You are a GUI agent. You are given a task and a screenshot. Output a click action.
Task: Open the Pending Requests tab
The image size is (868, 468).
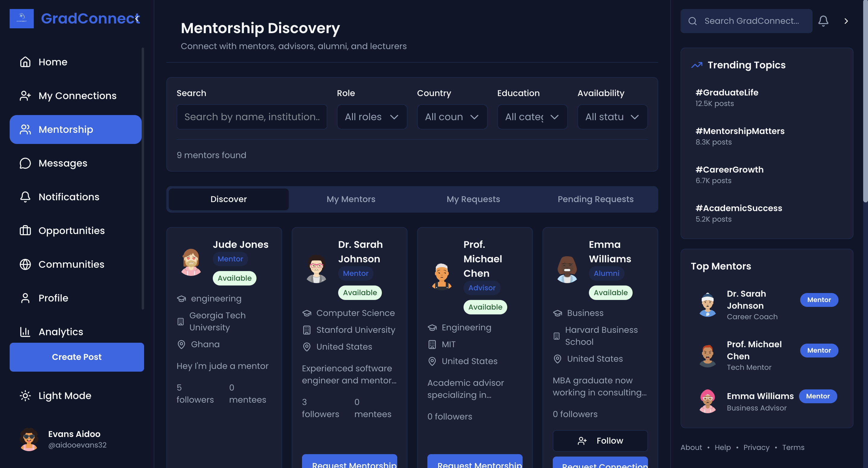596,199
